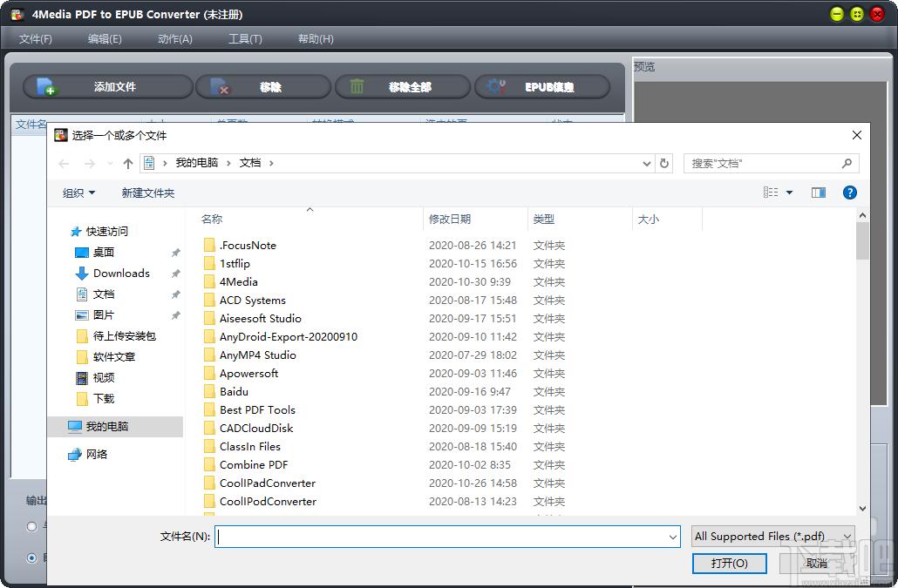Screen dimensions: 898x588
Task: Click the 取消 cancel button
Action: 817,564
